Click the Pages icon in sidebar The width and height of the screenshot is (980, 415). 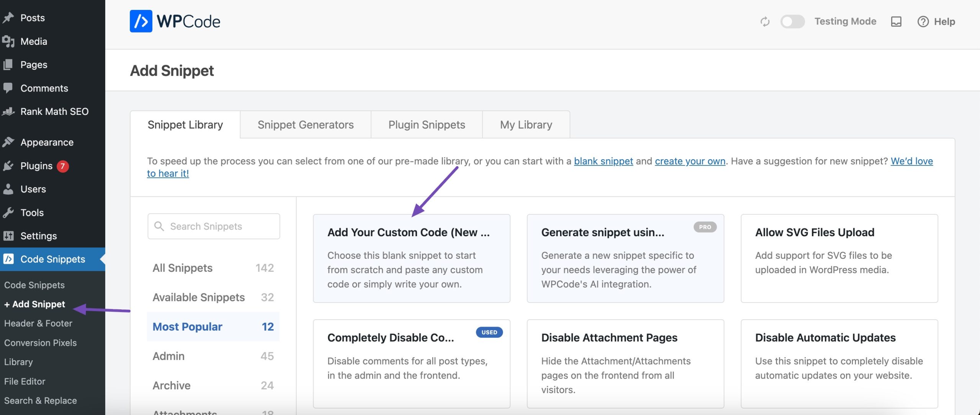click(x=8, y=65)
